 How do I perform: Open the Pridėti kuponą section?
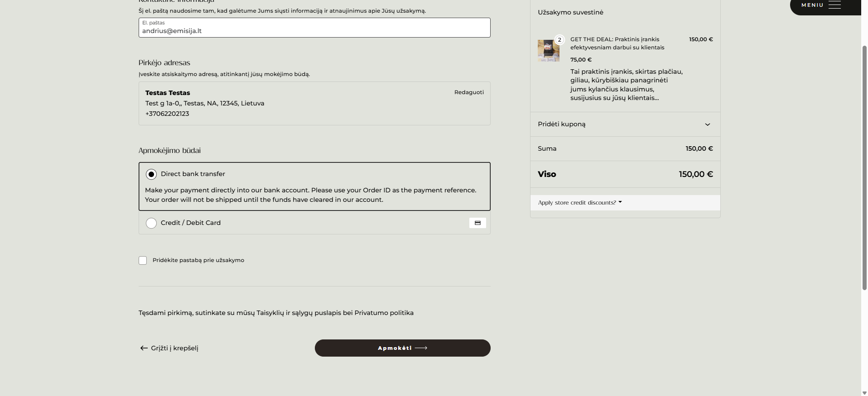coord(625,124)
